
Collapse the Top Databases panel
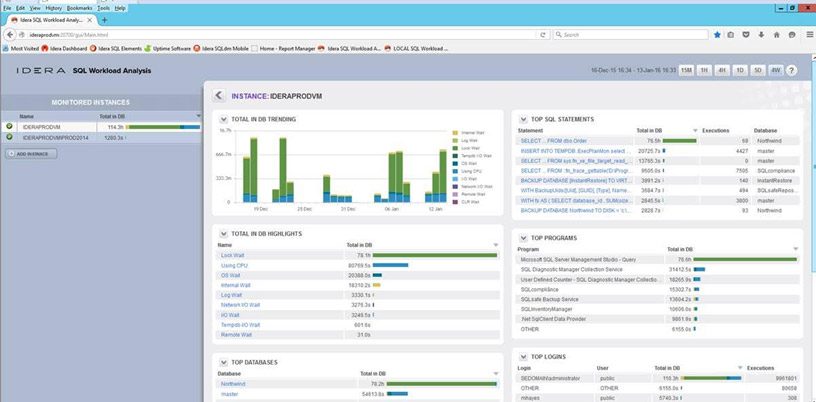[224, 362]
